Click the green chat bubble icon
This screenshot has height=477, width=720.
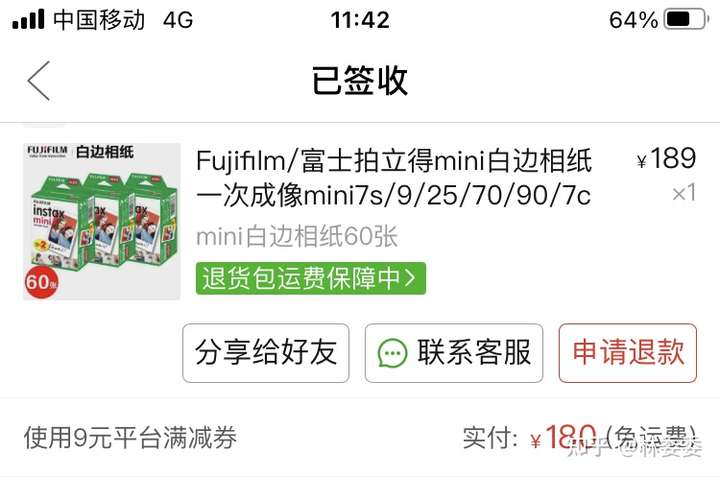[x=392, y=353]
